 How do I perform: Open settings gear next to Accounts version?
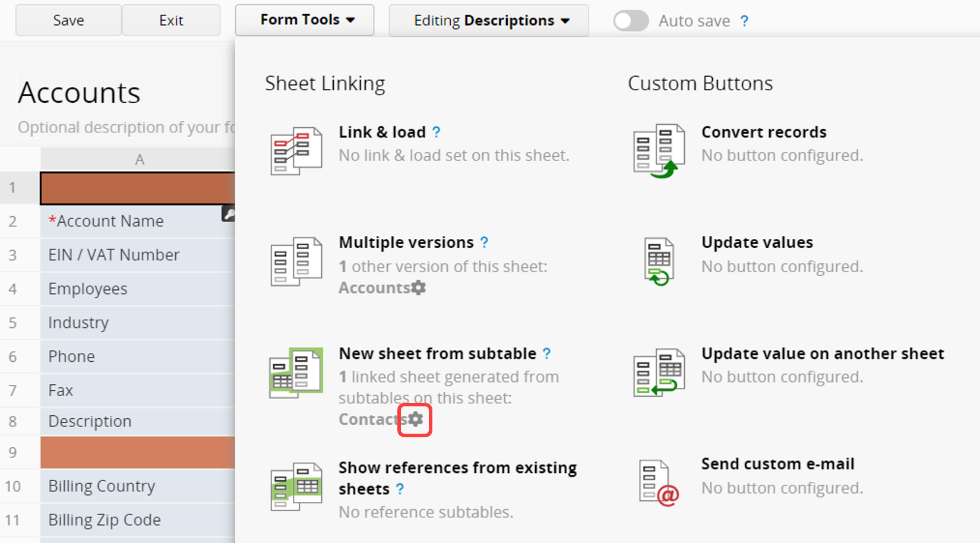pyautogui.click(x=419, y=288)
